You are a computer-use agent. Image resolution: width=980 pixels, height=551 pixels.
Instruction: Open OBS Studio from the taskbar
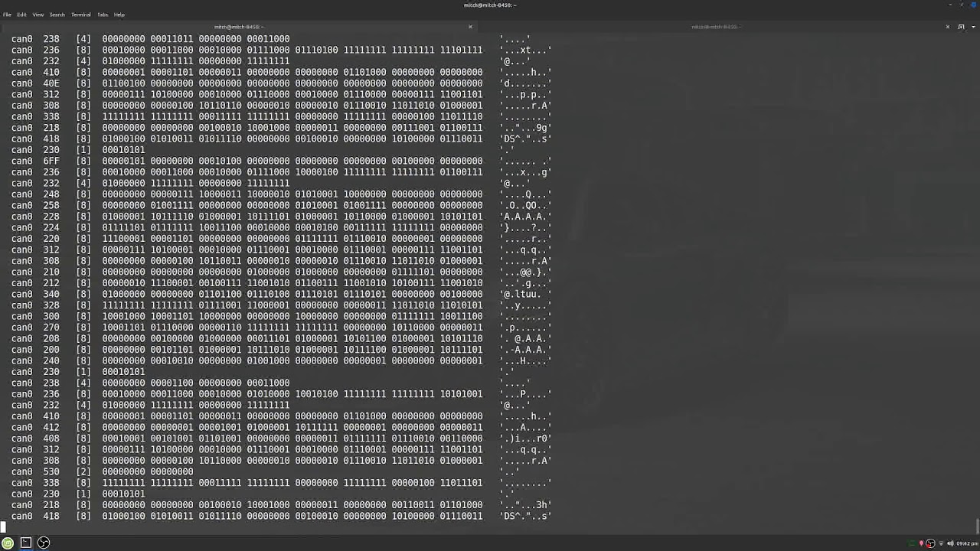[x=44, y=543]
